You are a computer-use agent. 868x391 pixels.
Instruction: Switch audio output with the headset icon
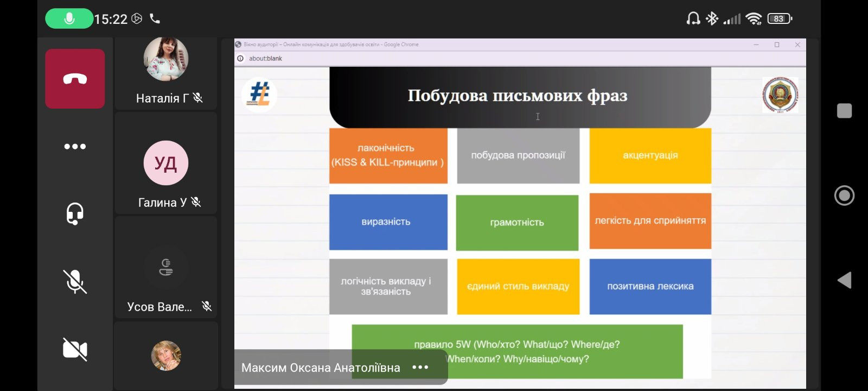click(75, 214)
